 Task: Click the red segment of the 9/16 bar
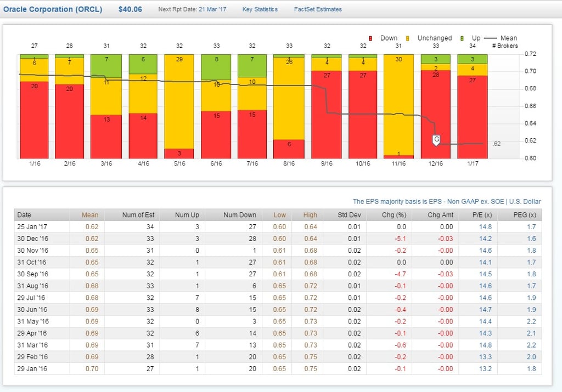point(327,115)
